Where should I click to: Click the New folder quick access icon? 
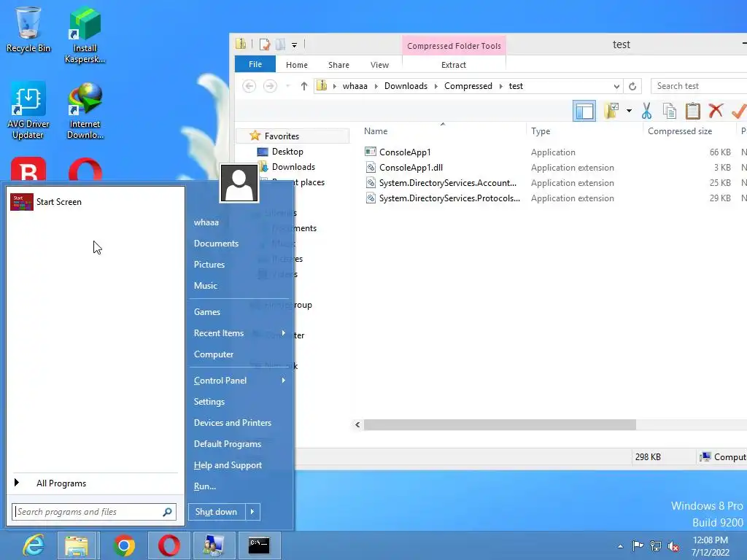(x=280, y=44)
